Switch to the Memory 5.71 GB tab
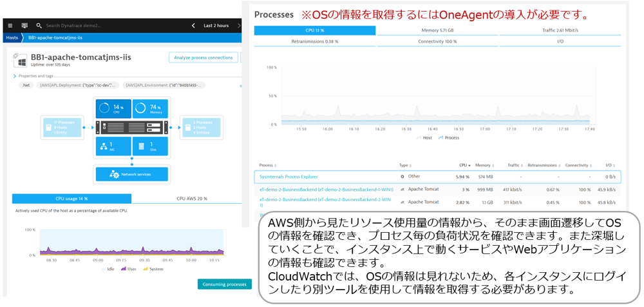The height and width of the screenshot is (307, 644). click(x=438, y=30)
